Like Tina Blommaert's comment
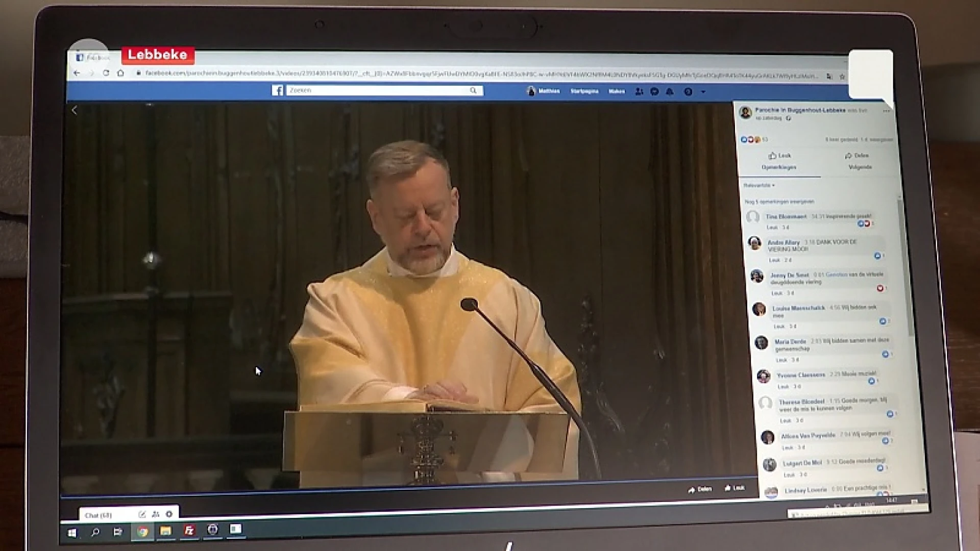The image size is (980, 551). [772, 228]
